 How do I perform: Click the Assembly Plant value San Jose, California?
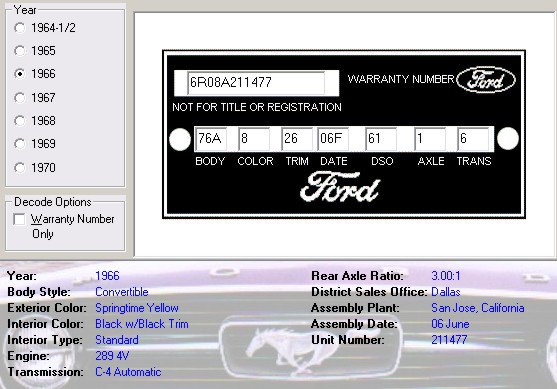pos(478,308)
